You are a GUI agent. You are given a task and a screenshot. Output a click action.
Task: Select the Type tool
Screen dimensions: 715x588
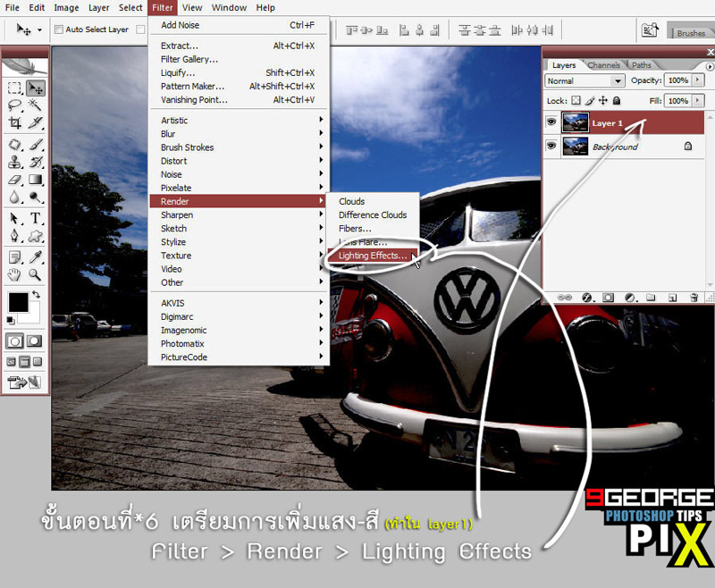pyautogui.click(x=35, y=219)
